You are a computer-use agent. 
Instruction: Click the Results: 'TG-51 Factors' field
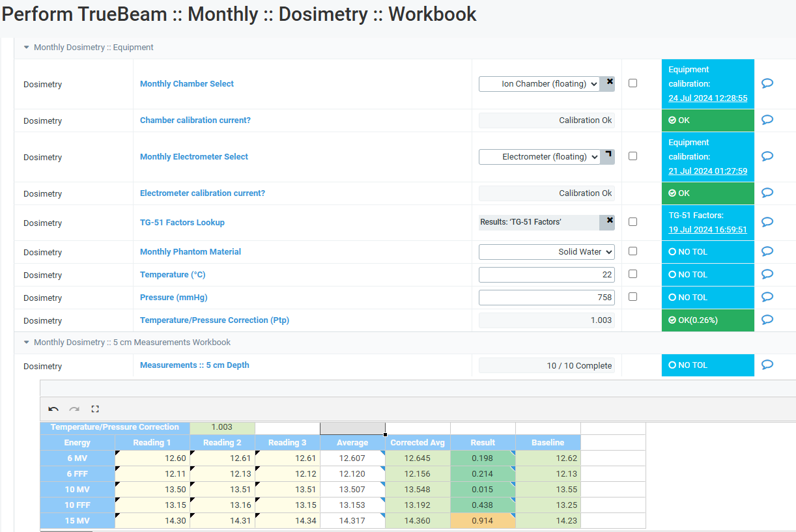(539, 222)
